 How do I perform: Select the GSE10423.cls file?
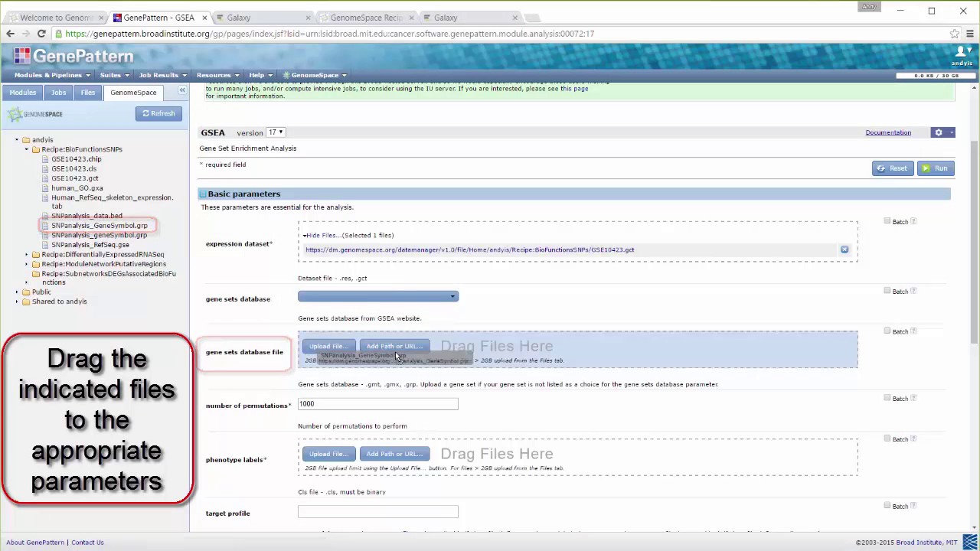[x=73, y=168]
